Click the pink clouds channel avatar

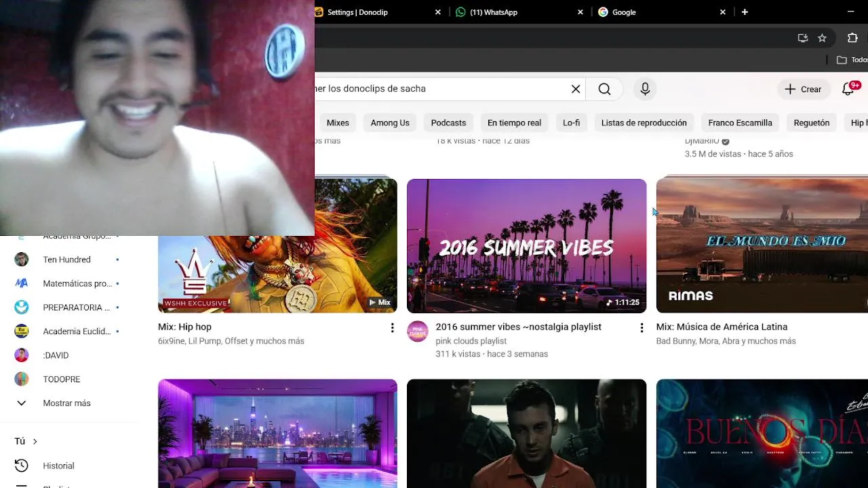coord(418,331)
